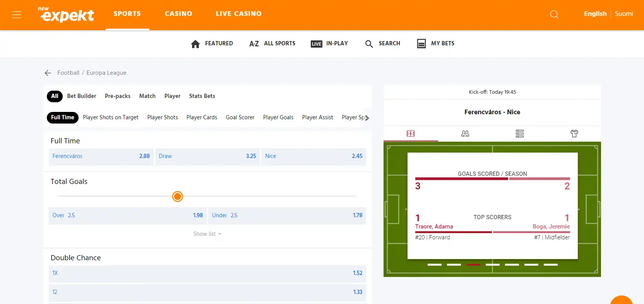This screenshot has height=304, width=644.
Task: Bet Over 2.5 at 1.98
Action: click(128, 216)
